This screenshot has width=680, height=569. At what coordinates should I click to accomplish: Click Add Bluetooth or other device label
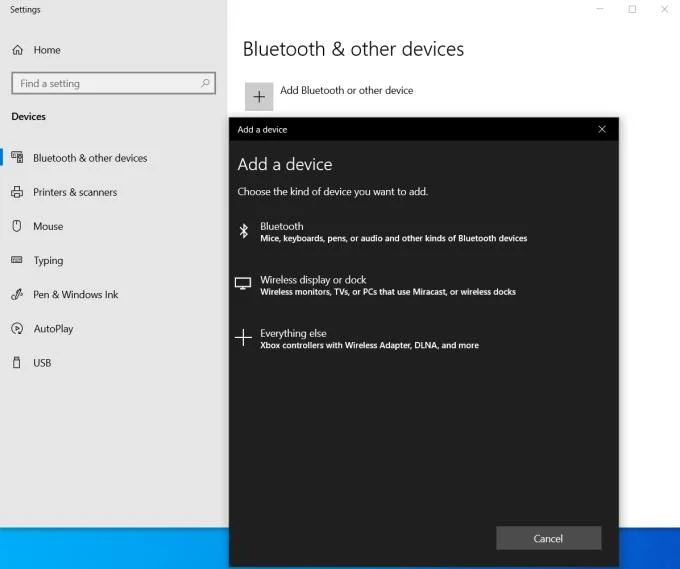point(347,90)
